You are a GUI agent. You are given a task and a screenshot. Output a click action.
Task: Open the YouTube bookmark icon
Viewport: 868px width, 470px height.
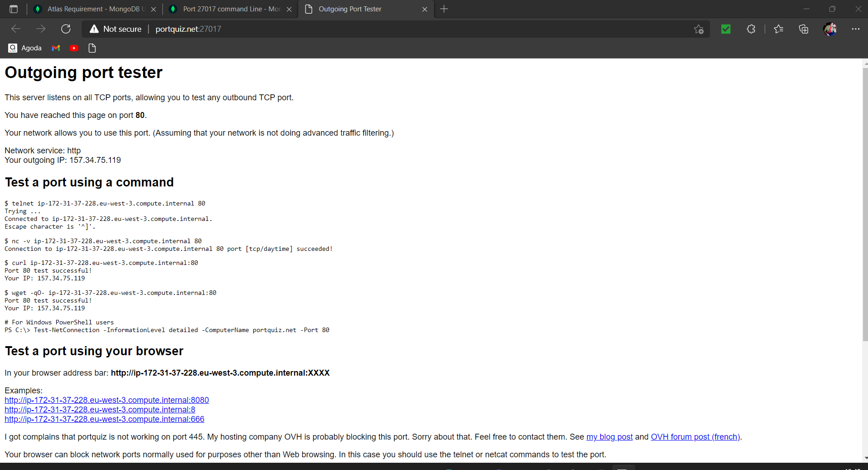[x=74, y=48]
